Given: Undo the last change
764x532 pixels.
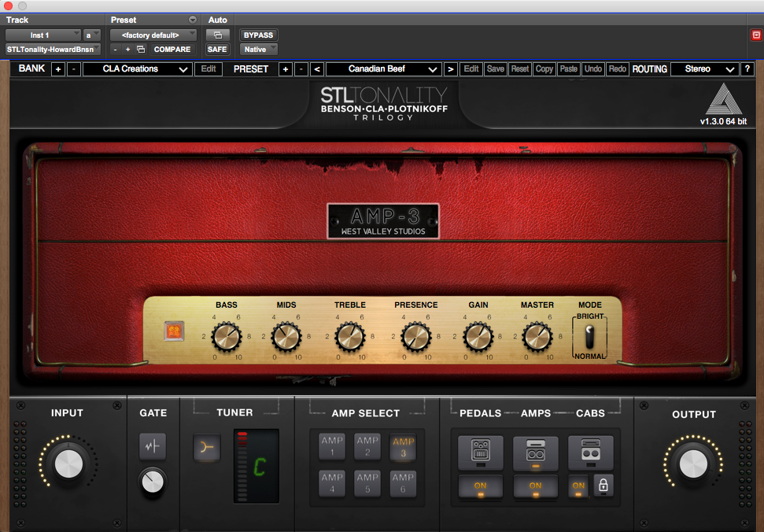Looking at the screenshot, I should (x=593, y=69).
